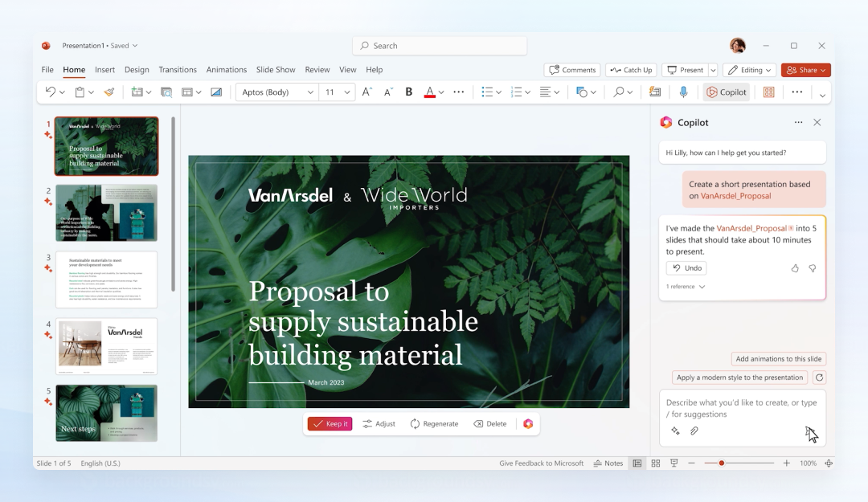
Task: Click the zoom slider handle
Action: pos(721,463)
